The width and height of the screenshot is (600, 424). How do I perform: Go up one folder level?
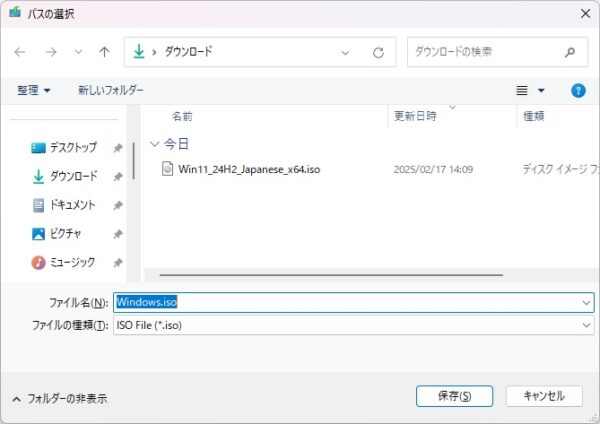pos(104,52)
